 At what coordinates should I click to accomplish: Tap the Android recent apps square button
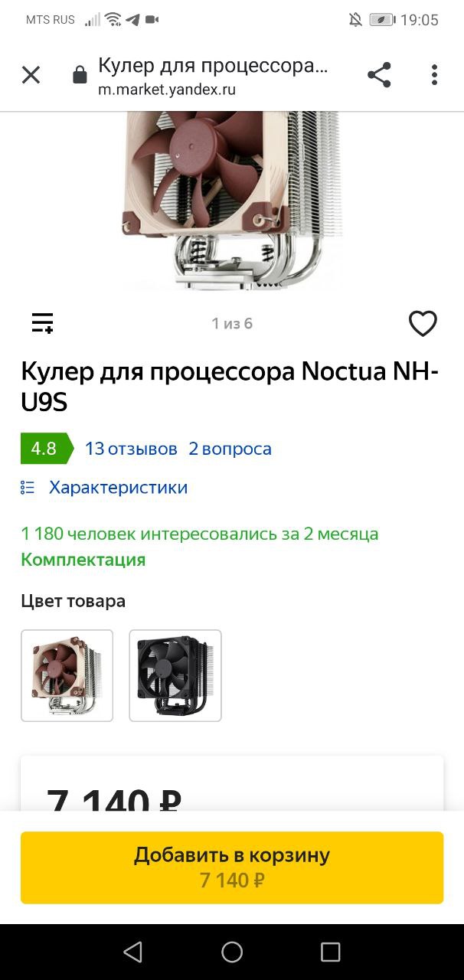tap(330, 952)
